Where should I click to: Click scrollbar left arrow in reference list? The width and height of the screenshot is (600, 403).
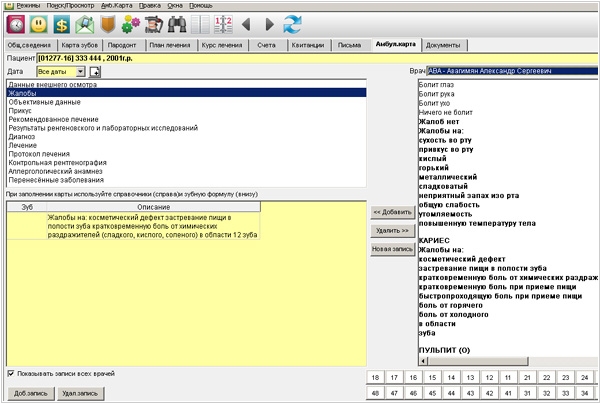423,361
